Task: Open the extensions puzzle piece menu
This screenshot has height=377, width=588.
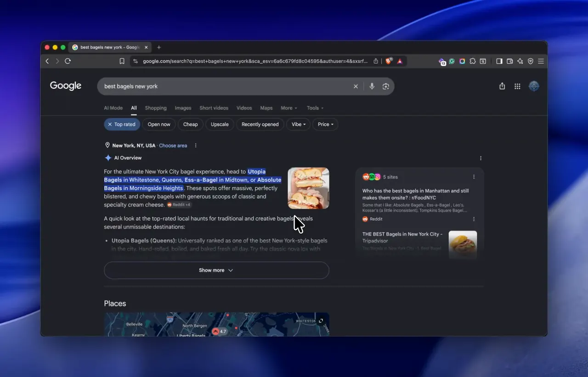Action: tap(472, 61)
